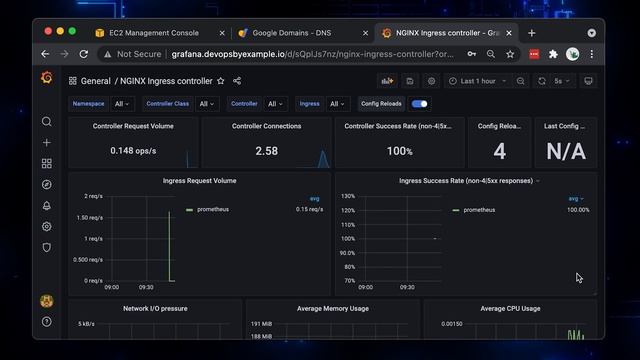640x360 pixels.
Task: Click the Add panel icon
Action: click(x=387, y=81)
